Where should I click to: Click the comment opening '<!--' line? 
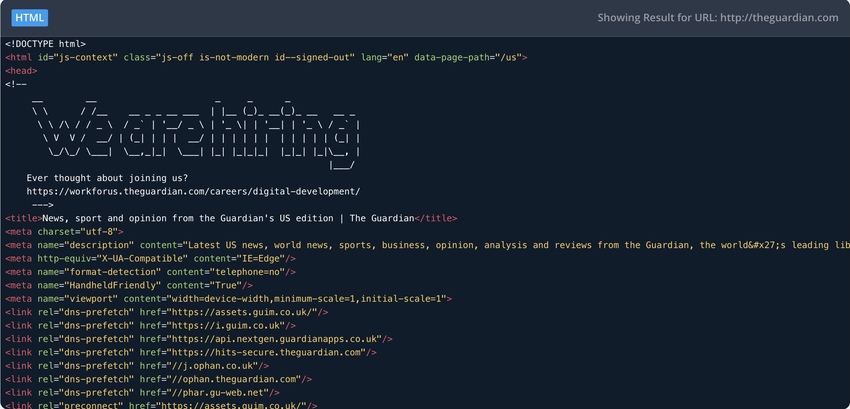tap(16, 84)
